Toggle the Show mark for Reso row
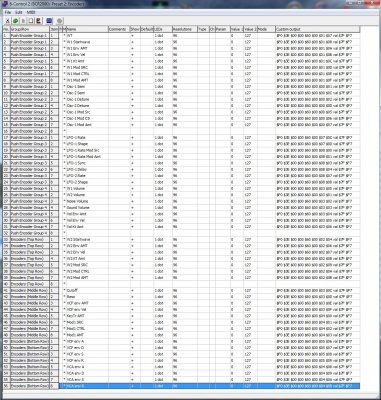 pyautogui.click(x=132, y=297)
